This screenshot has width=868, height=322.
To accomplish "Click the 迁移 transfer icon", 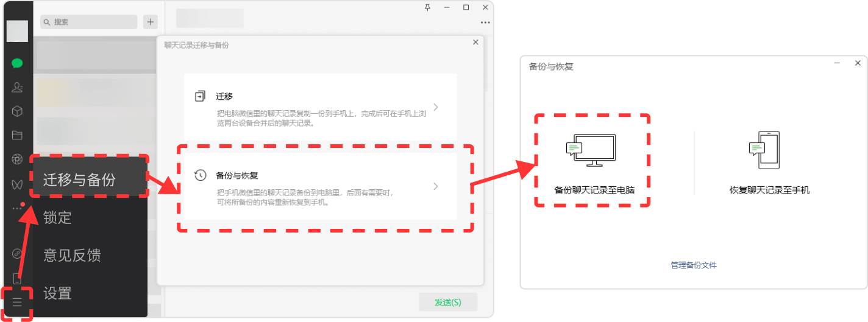I will 200,96.
